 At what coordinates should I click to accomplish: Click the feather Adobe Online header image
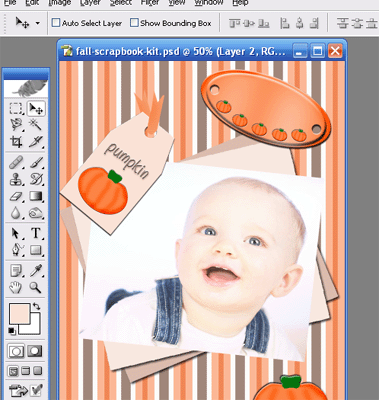pos(26,89)
